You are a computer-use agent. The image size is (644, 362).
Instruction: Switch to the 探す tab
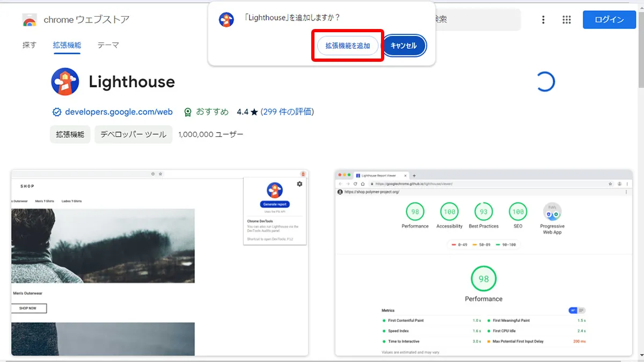30,45
